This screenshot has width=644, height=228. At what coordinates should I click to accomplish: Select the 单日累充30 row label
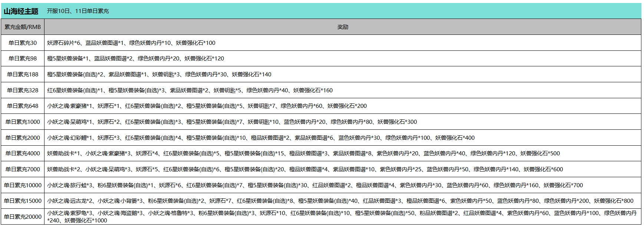tap(23, 43)
